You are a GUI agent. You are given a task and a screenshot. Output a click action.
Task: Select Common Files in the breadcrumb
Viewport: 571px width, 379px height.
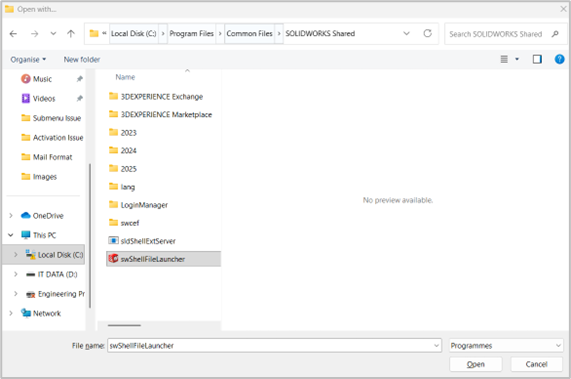tap(249, 33)
